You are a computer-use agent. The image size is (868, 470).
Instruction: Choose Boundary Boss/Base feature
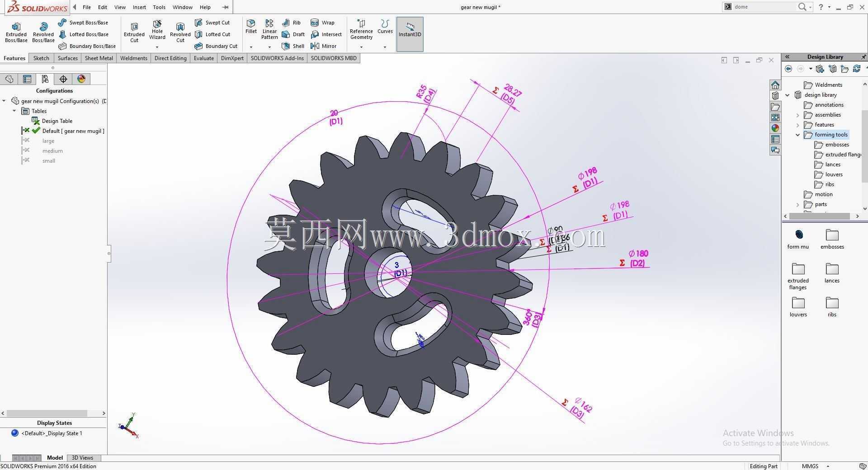pos(87,46)
